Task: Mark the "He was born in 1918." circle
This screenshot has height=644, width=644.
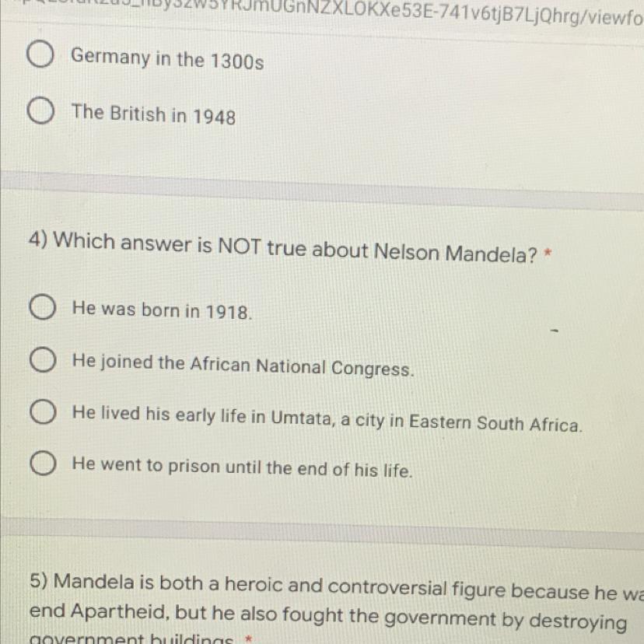Action: coord(42,306)
